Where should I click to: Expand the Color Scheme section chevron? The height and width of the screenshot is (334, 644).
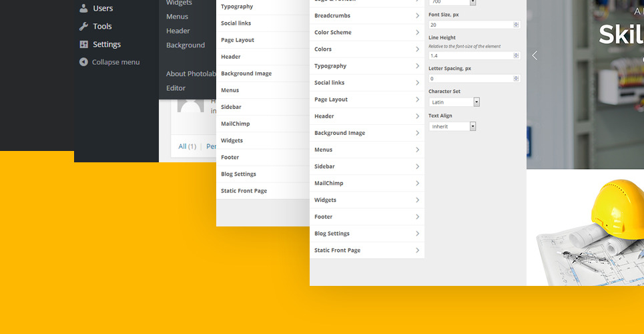click(x=417, y=33)
